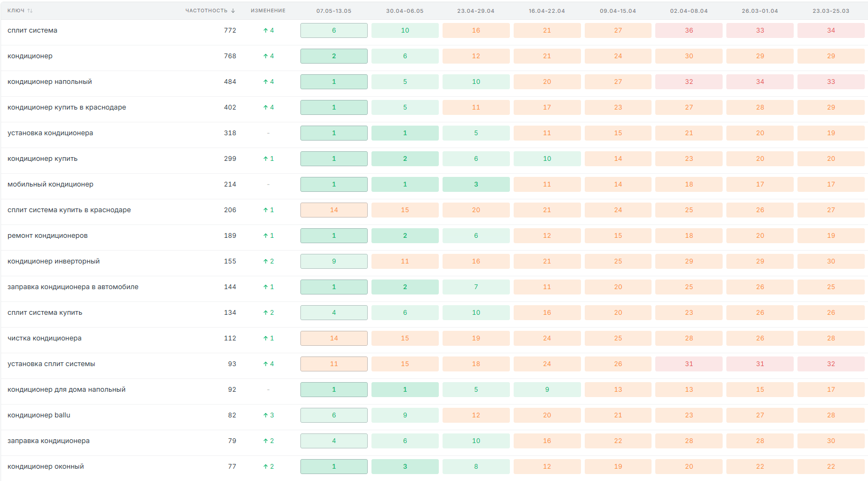Click the ЧАСТОТНОСТЬ descending sort arrow
Image resolution: width=868 pixels, height=481 pixels.
(x=233, y=11)
